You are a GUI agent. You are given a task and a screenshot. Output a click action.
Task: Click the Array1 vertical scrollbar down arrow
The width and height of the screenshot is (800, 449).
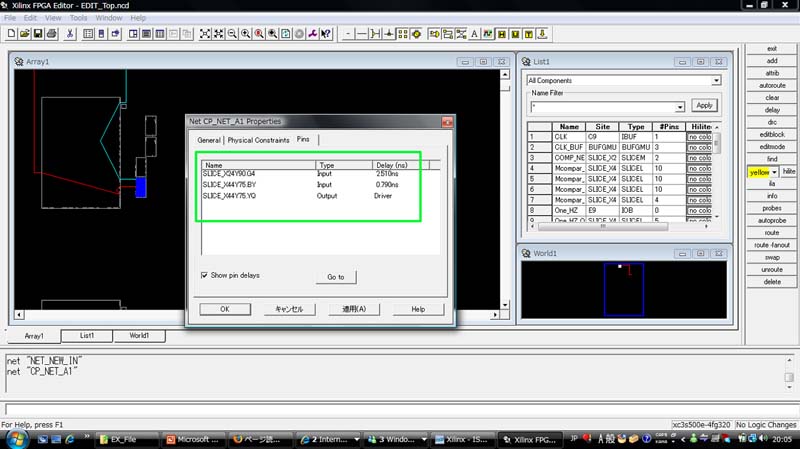pyautogui.click(x=505, y=305)
